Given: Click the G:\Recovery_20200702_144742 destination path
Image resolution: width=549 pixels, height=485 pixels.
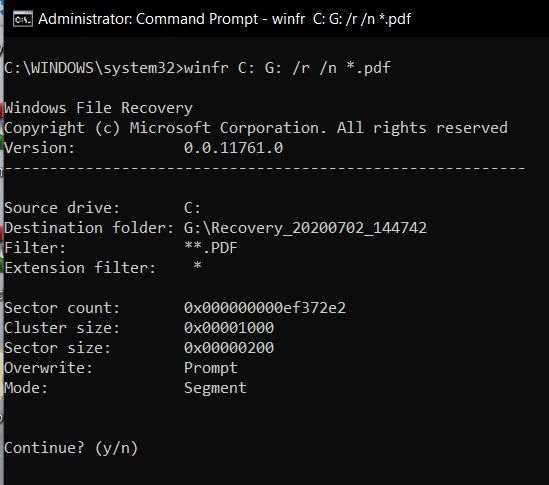Looking at the screenshot, I should coord(305,228).
